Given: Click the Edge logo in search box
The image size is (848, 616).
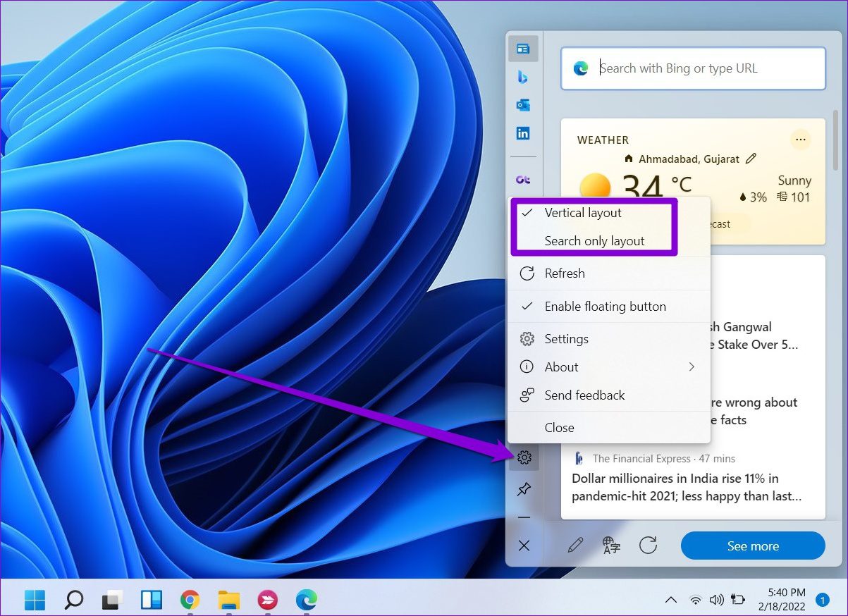Looking at the screenshot, I should point(581,68).
